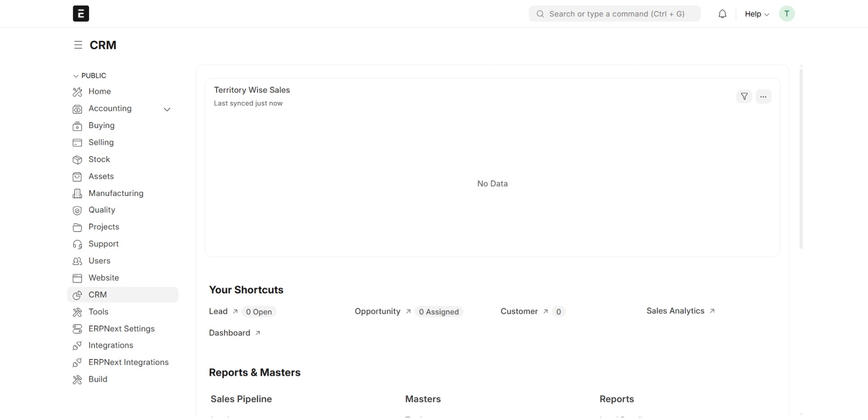Open the Opportunity shortcut
Viewport: 868px width, 420px height.
click(x=378, y=312)
